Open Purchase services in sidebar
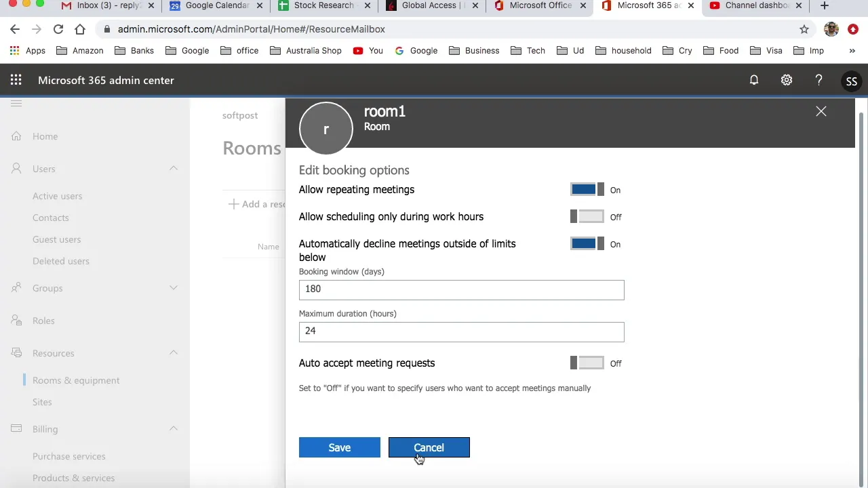The height and width of the screenshot is (488, 868). tap(69, 456)
